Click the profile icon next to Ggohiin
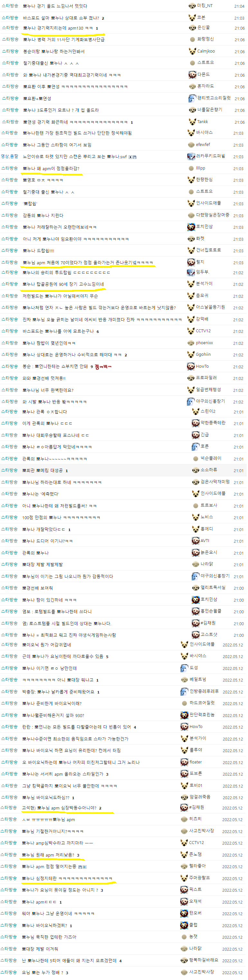Image resolution: width=248 pixels, height=980 pixels. (x=191, y=354)
